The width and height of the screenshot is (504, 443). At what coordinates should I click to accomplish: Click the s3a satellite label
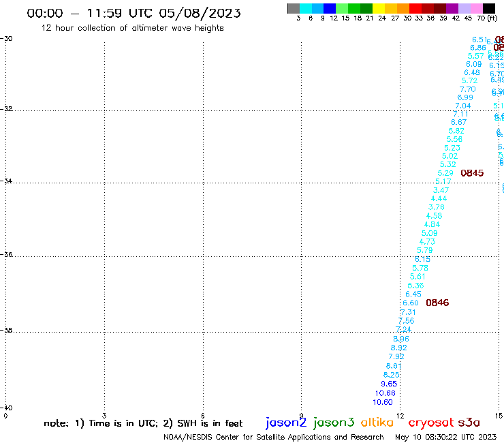pyautogui.click(x=469, y=423)
